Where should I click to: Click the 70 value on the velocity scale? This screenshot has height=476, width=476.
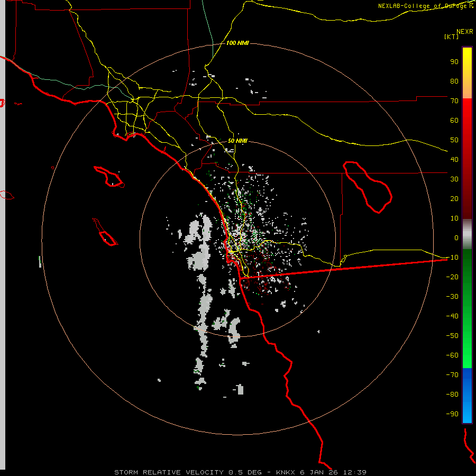point(454,101)
